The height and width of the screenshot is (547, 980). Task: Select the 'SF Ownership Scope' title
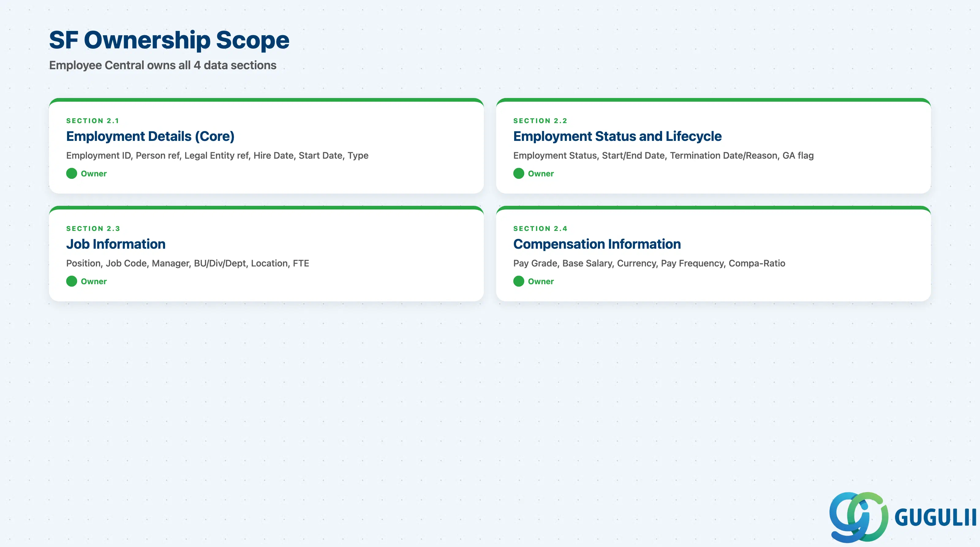pos(169,40)
